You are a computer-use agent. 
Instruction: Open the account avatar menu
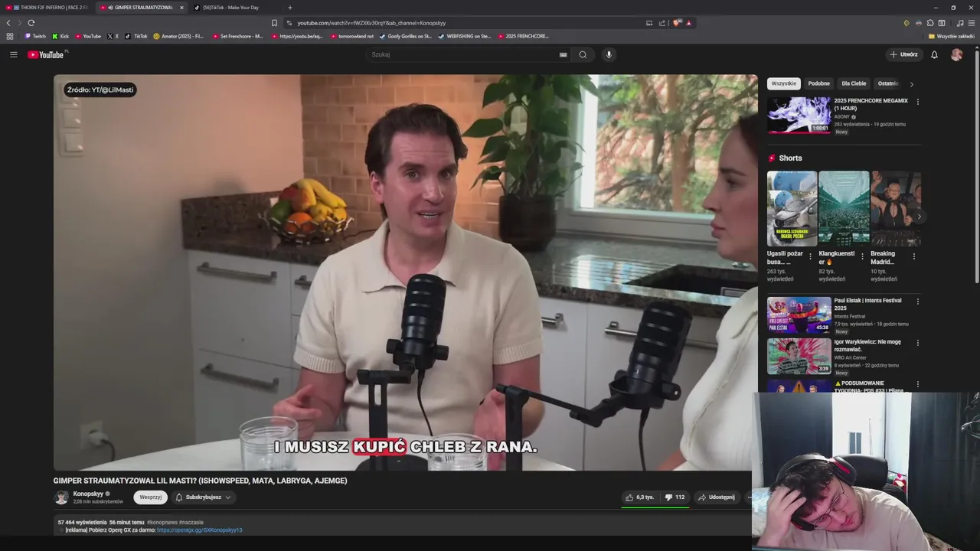956,54
